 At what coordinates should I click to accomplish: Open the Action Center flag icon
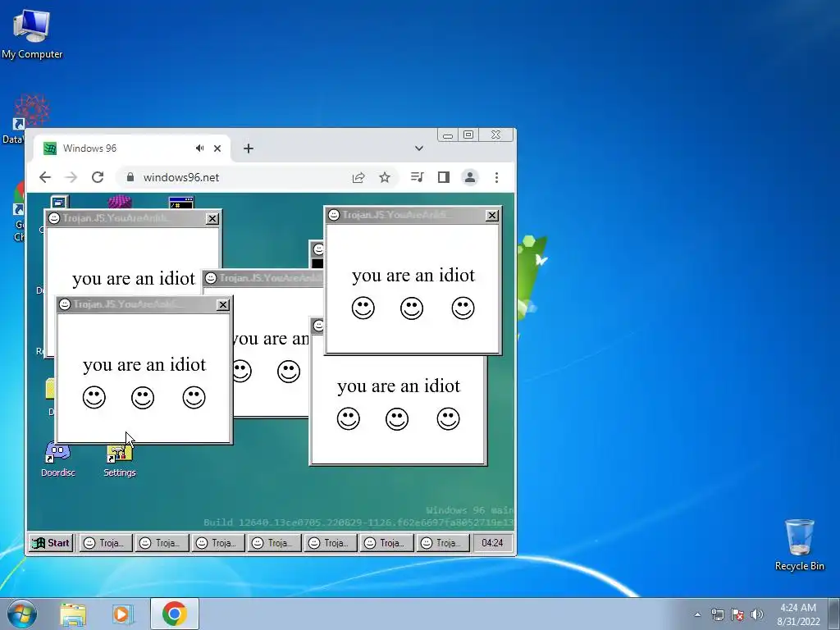pyautogui.click(x=737, y=614)
